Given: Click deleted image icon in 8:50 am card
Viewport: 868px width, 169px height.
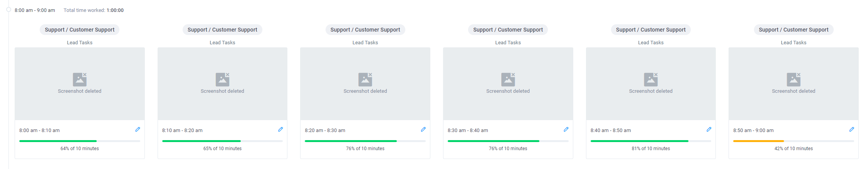Looking at the screenshot, I should 794,79.
